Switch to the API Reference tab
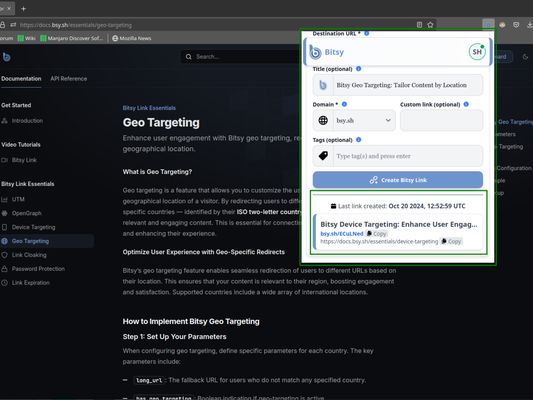The image size is (533, 400). pyautogui.click(x=69, y=79)
